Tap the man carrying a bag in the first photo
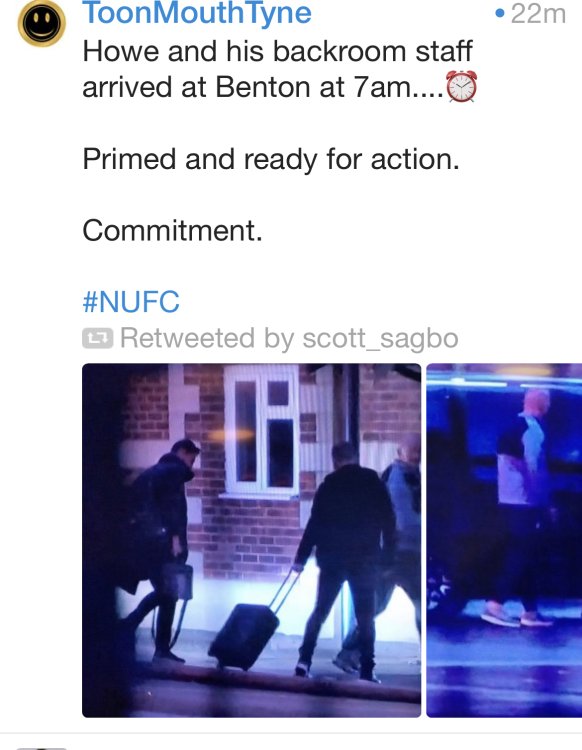This screenshot has width=582, height=750. pos(163,550)
